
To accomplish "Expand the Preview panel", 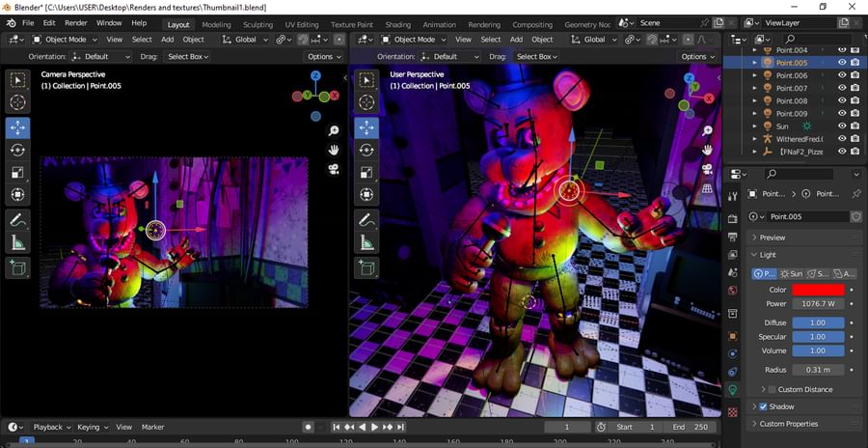I will 773,238.
